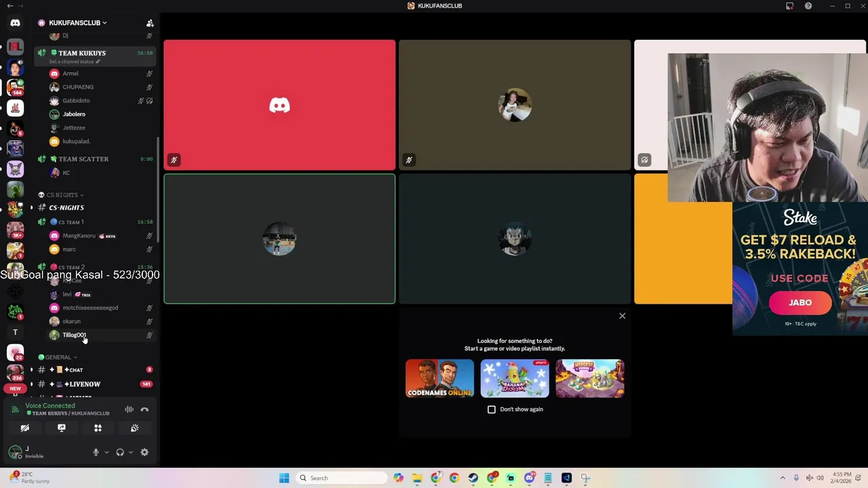Edit channel status pencil icon
Screen dimensions: 868x488
point(98,62)
